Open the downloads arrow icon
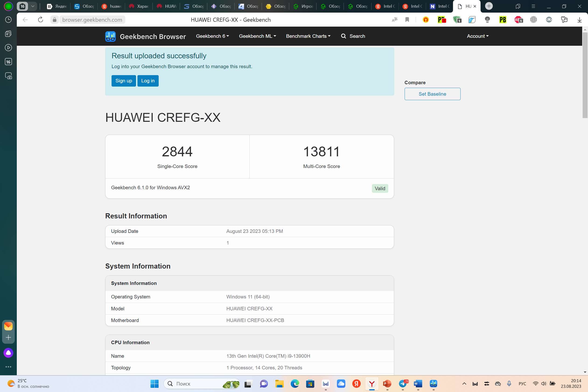 (579, 20)
